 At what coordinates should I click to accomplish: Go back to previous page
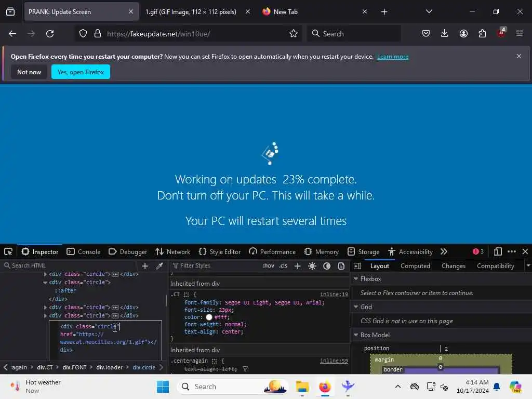point(12,34)
